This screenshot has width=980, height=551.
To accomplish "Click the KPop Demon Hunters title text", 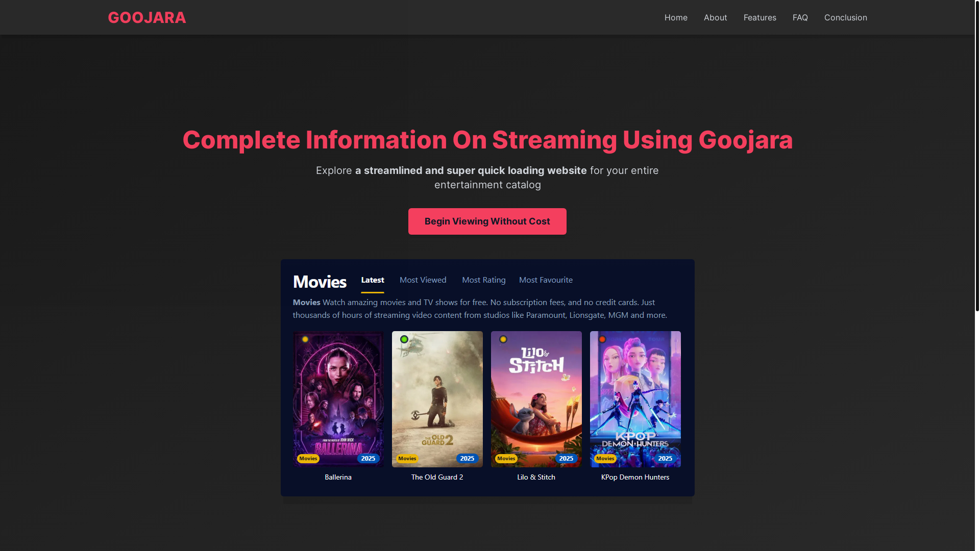I will click(635, 477).
